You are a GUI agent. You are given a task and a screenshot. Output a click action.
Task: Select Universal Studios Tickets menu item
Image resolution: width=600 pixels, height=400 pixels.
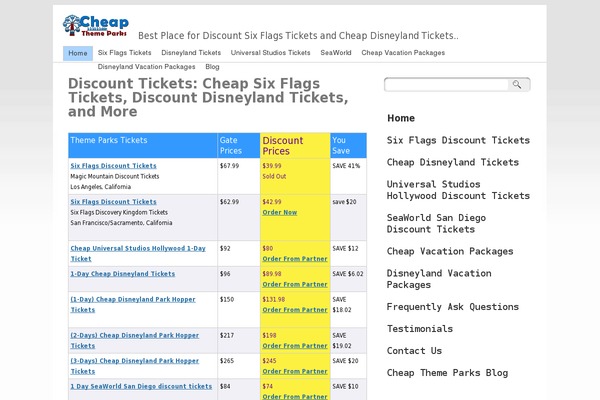pyautogui.click(x=270, y=53)
